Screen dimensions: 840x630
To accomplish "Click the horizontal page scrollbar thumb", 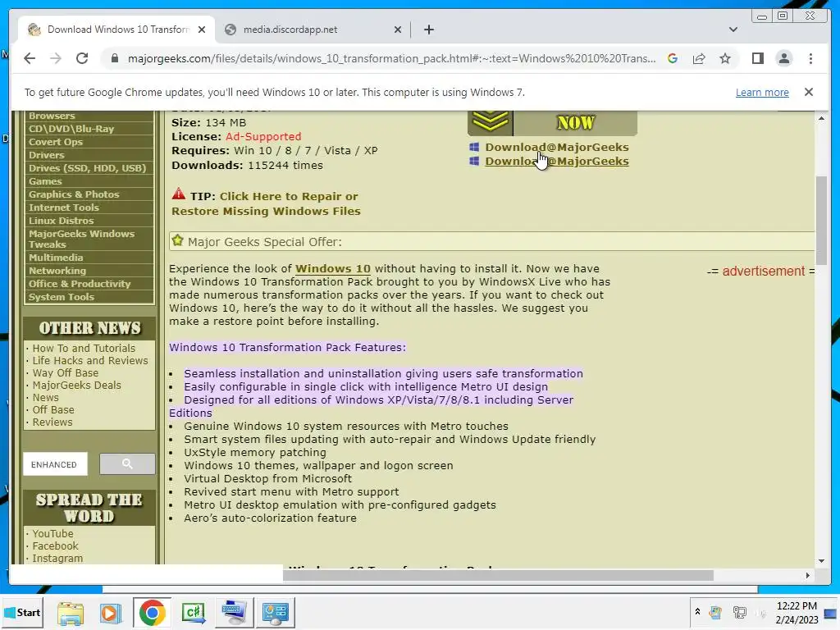I will [x=498, y=575].
